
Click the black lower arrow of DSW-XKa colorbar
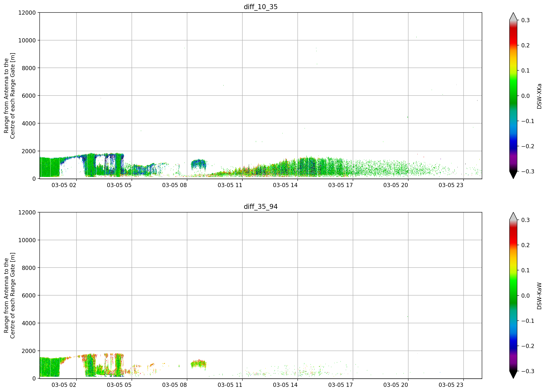(513, 175)
